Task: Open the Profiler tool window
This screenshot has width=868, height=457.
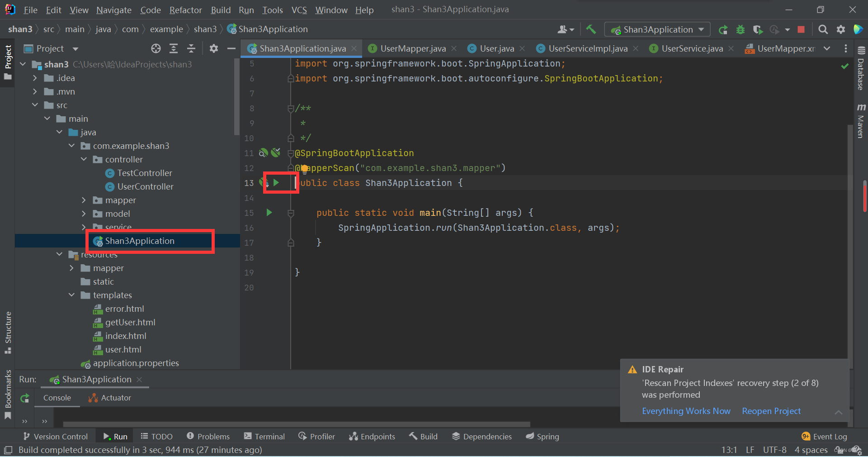Action: pos(316,436)
